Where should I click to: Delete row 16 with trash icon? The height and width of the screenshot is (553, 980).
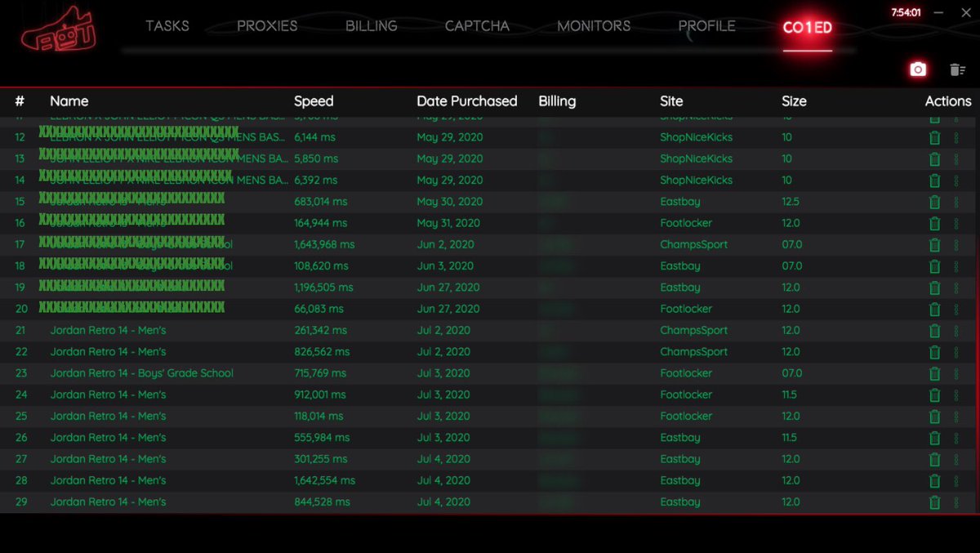coord(935,223)
